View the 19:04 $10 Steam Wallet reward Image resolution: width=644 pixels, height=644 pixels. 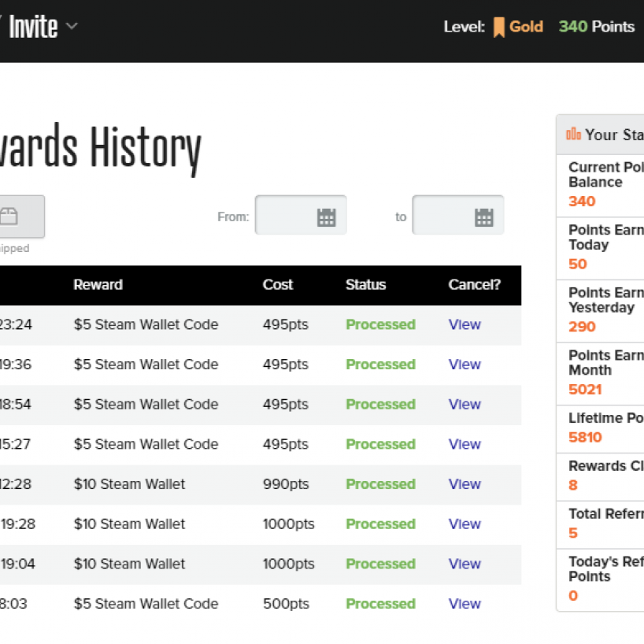point(464,564)
